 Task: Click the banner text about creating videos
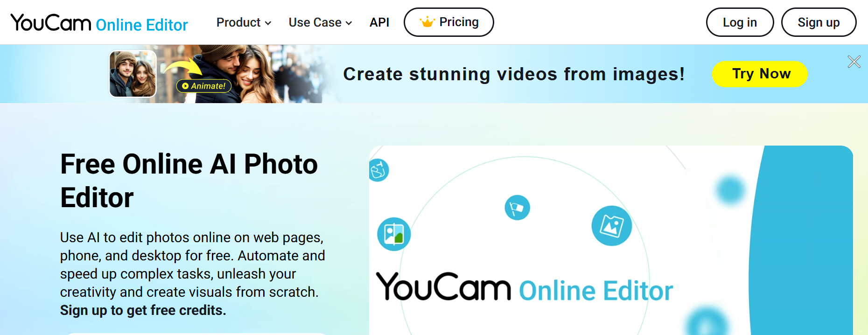pyautogui.click(x=514, y=74)
